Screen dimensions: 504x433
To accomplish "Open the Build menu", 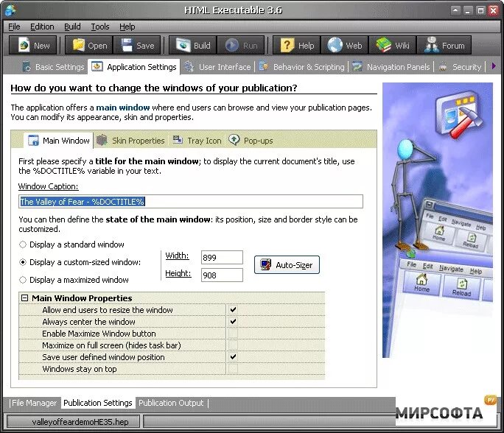I will click(x=72, y=27).
